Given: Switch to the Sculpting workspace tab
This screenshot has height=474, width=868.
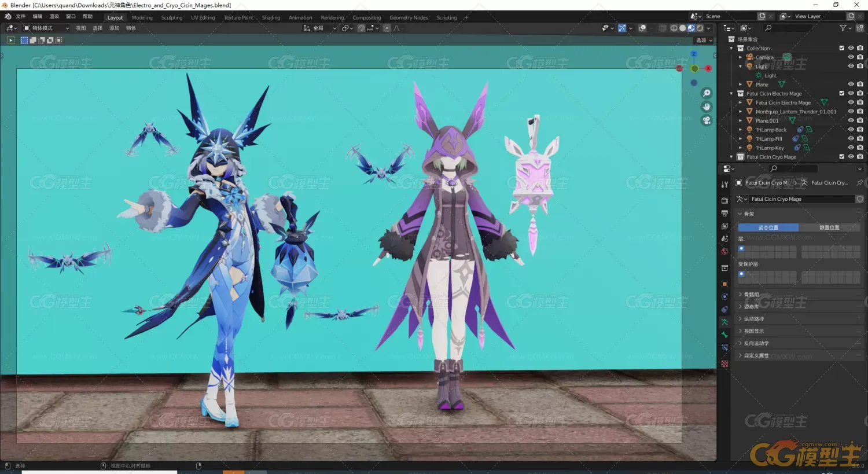Looking at the screenshot, I should point(172,18).
